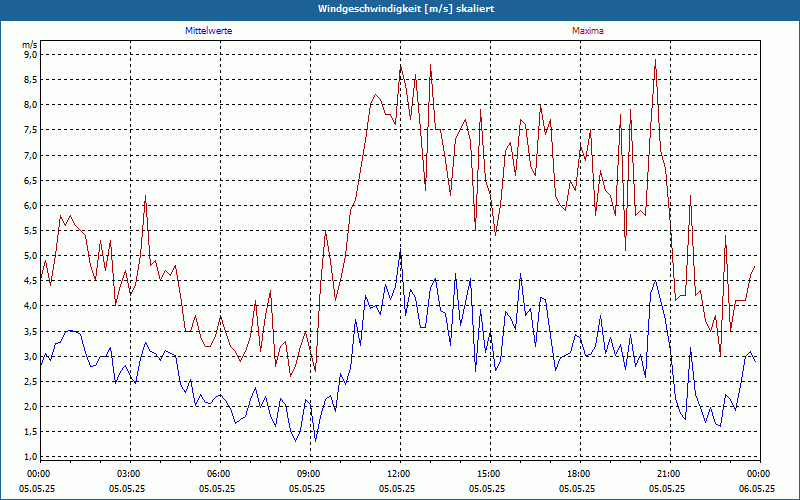The height and width of the screenshot is (500, 800).
Task: Click the blue Mittelwerte peak at 12:00
Action: tap(401, 251)
